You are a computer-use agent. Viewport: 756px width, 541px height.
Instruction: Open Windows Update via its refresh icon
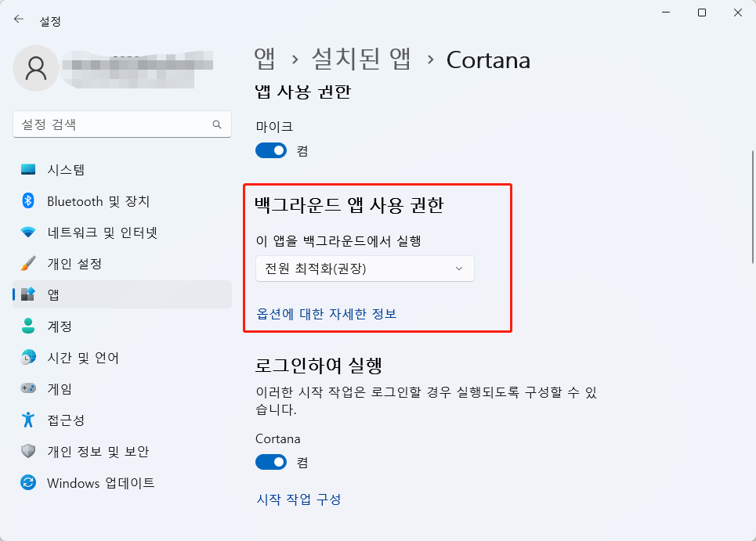click(x=28, y=483)
